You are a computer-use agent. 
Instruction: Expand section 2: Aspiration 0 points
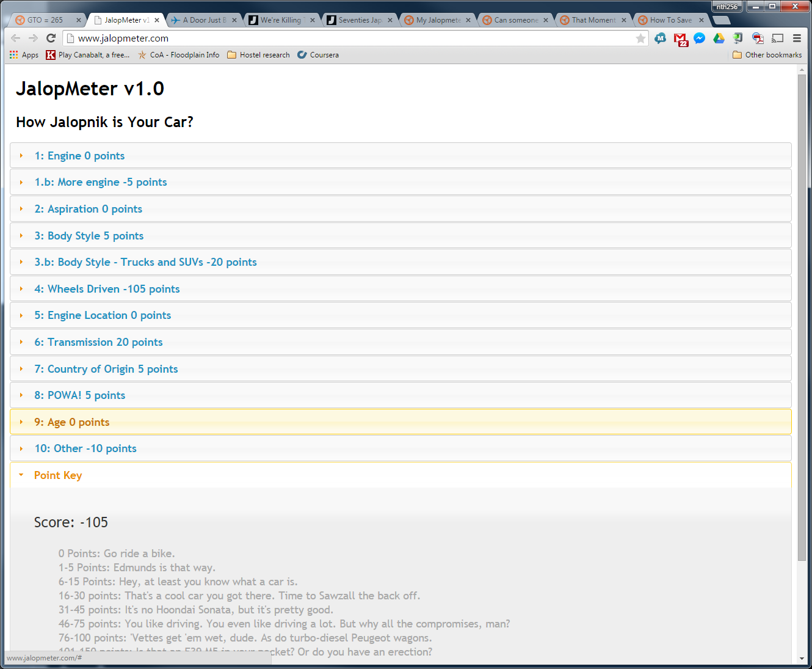click(401, 209)
